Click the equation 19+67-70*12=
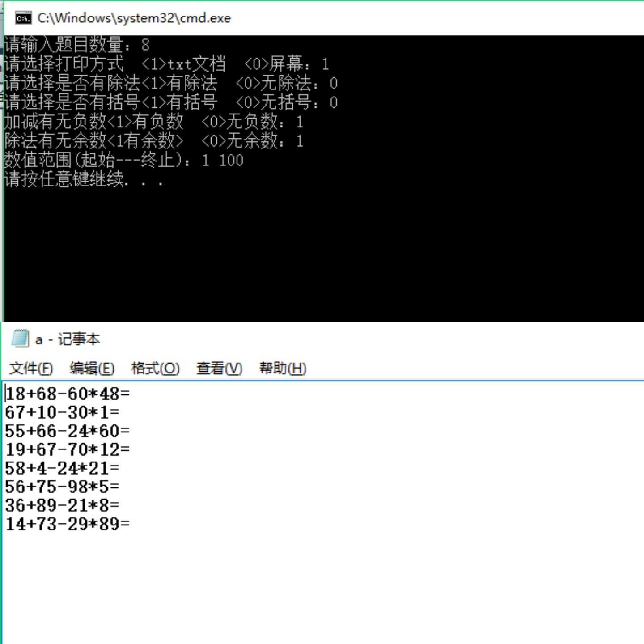 pyautogui.click(x=68, y=449)
